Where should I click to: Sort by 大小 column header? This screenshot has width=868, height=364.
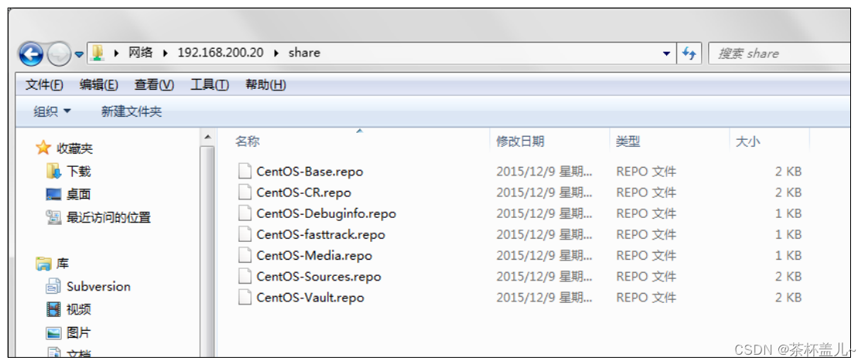(748, 141)
